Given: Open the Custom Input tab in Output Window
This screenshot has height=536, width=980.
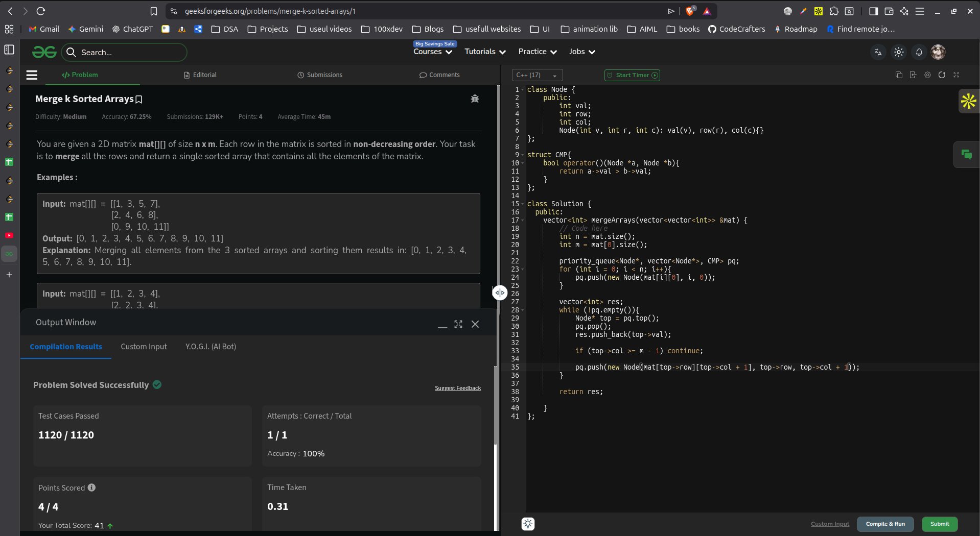Looking at the screenshot, I should (x=144, y=347).
